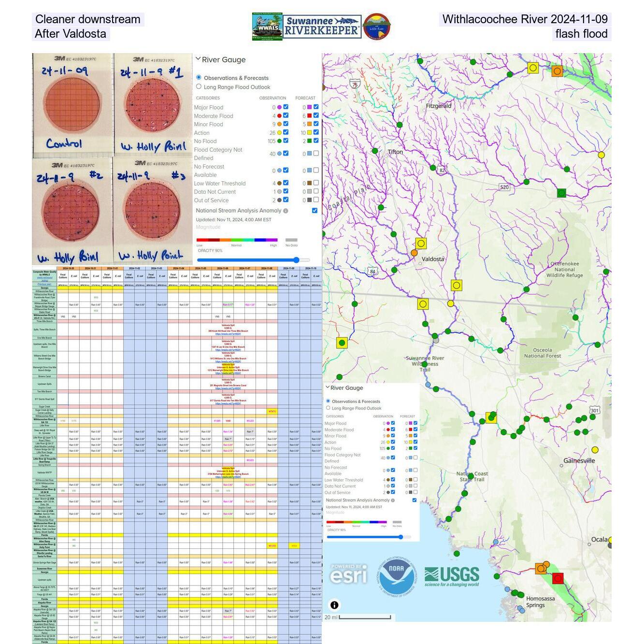The image size is (644, 644).
Task: Uncheck Moderate Flood forecast in the larger legend
Action: pos(316,115)
